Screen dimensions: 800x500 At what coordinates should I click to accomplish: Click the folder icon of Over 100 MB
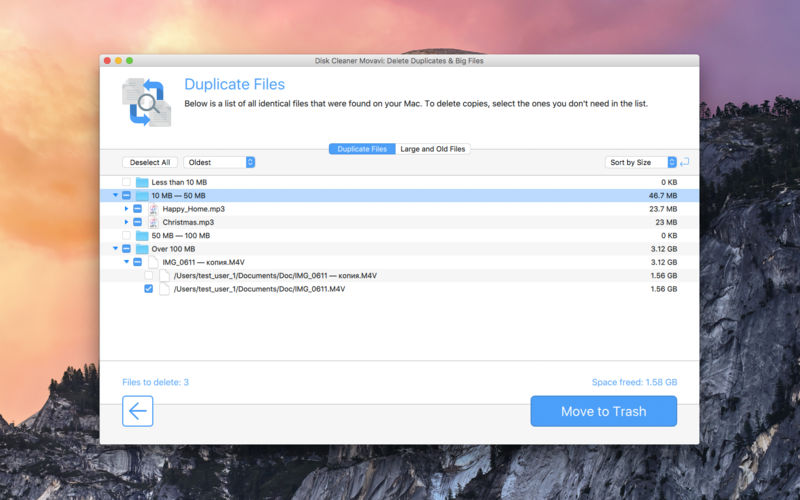pyautogui.click(x=142, y=248)
